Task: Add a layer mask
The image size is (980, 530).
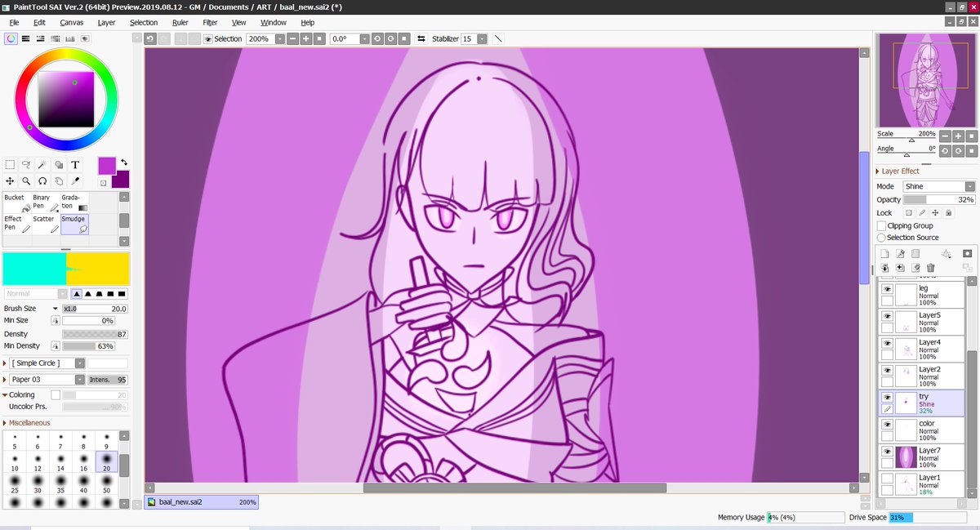Action: (967, 254)
